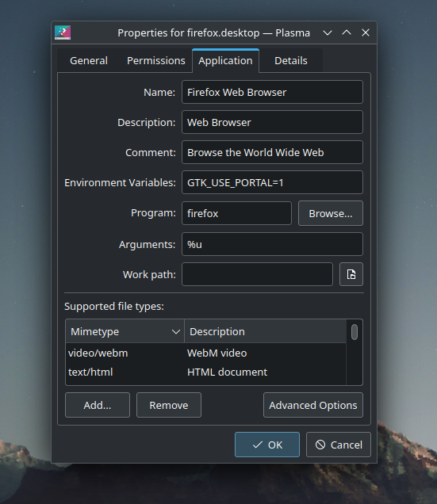Edit the Comment field text
The height and width of the screenshot is (504, 437).
point(272,152)
